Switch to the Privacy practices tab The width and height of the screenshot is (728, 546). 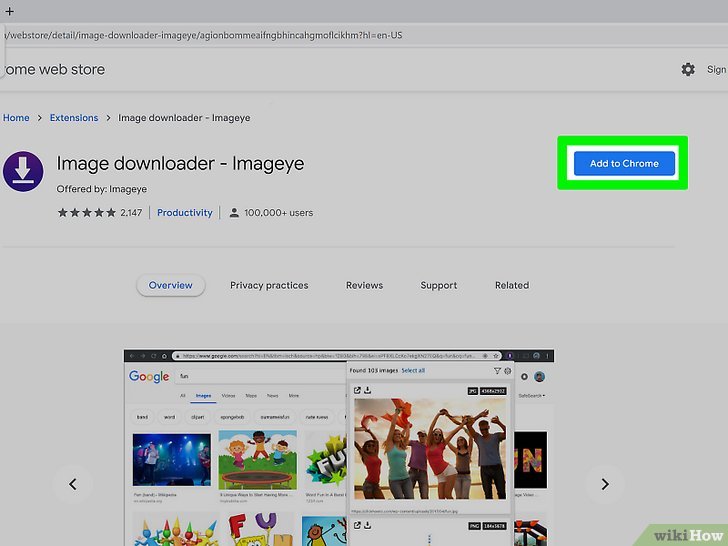[269, 286]
